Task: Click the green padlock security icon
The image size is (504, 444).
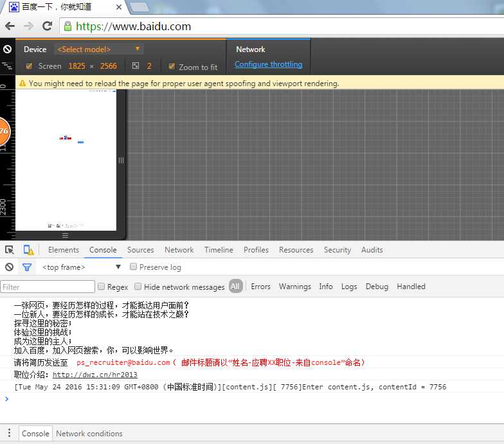Action: [67, 26]
